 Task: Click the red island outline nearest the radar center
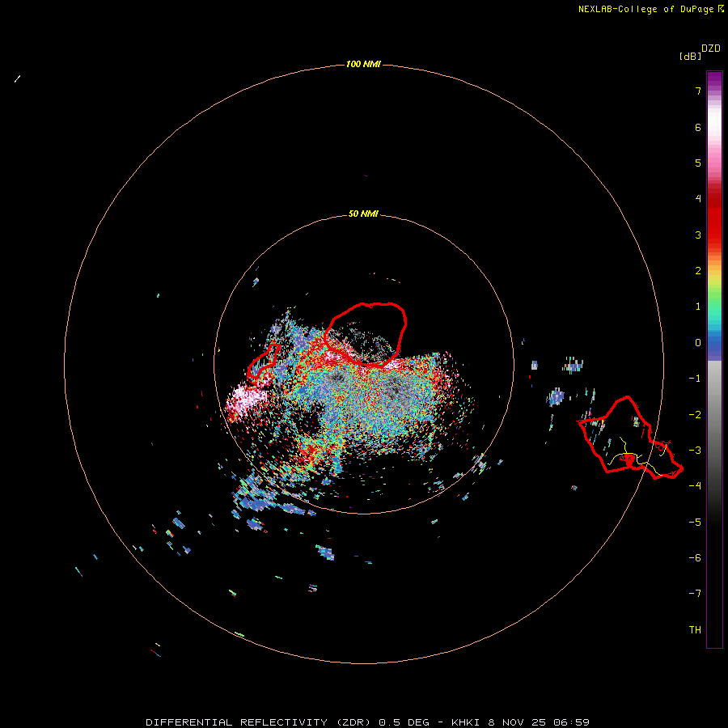click(366, 335)
